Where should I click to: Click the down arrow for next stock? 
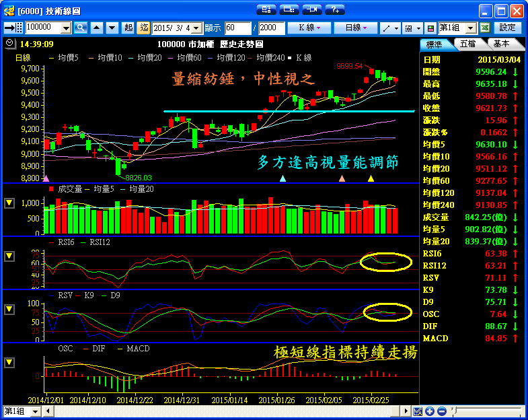111,28
